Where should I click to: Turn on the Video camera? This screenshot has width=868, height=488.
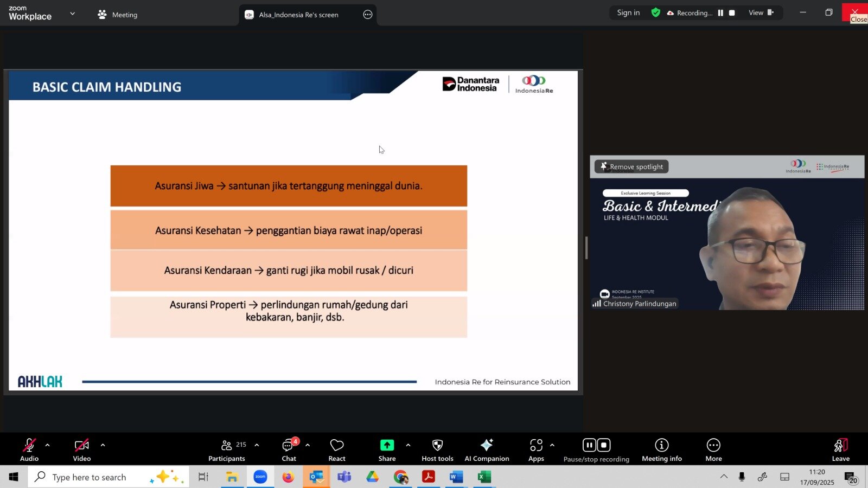pyautogui.click(x=82, y=450)
